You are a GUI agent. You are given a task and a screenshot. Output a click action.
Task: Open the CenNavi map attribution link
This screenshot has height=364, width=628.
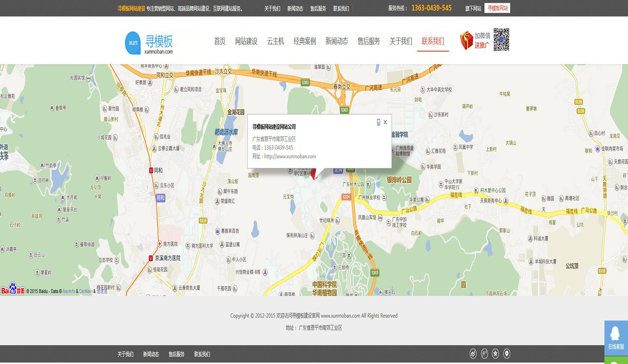[x=86, y=292]
